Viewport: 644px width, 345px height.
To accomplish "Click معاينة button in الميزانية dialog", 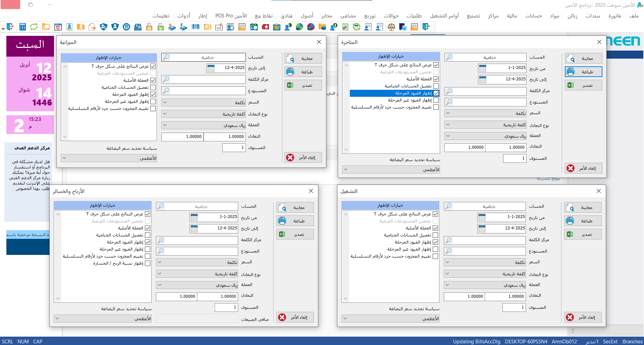I will coord(303,59).
